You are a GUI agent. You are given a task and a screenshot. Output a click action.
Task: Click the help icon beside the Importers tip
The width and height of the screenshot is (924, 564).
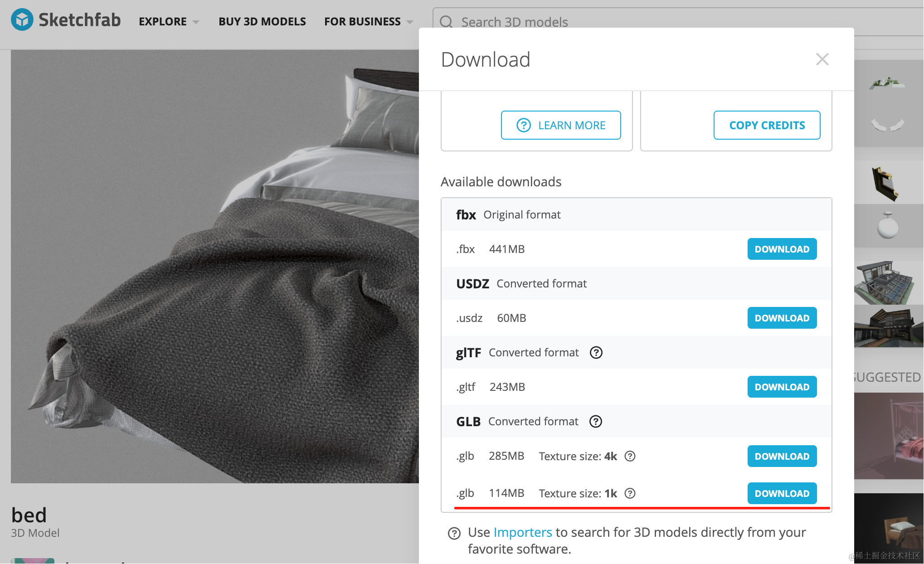pos(454,533)
